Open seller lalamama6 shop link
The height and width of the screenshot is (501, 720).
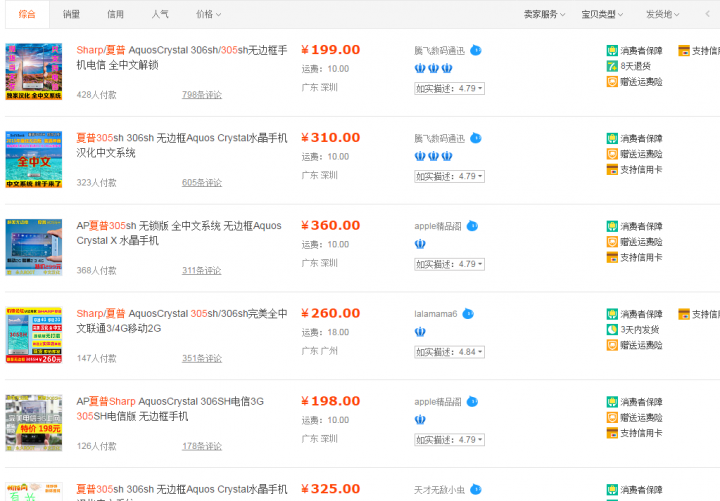[x=436, y=314]
